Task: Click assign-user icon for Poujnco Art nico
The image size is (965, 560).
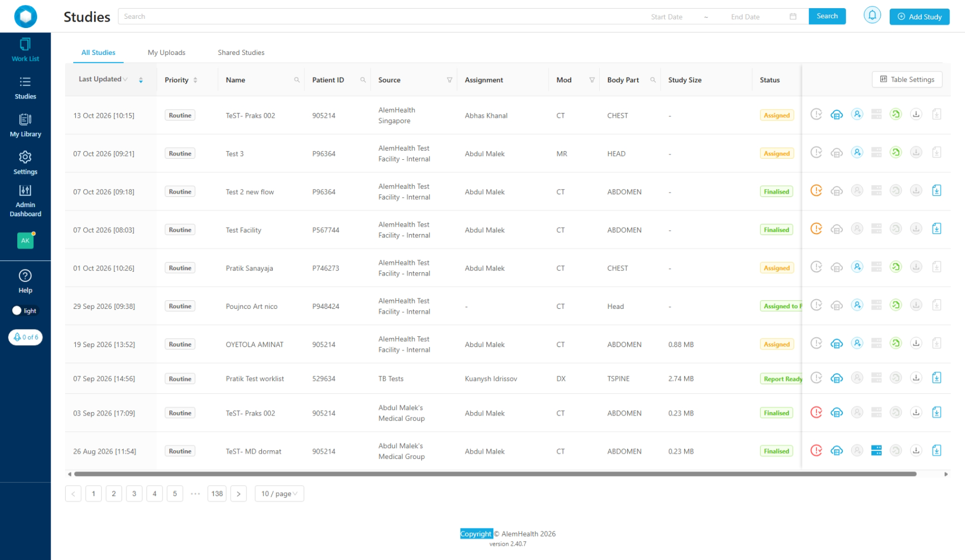Action: (x=857, y=306)
